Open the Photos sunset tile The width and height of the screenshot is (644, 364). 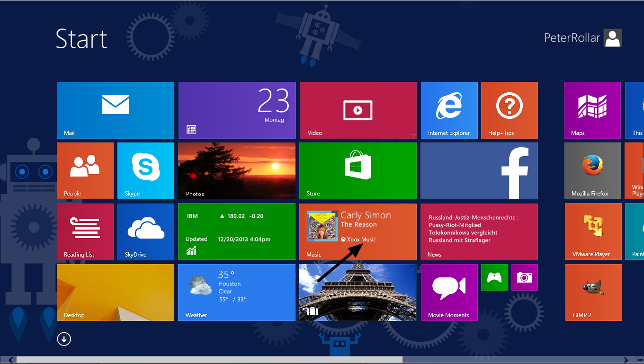(x=237, y=171)
